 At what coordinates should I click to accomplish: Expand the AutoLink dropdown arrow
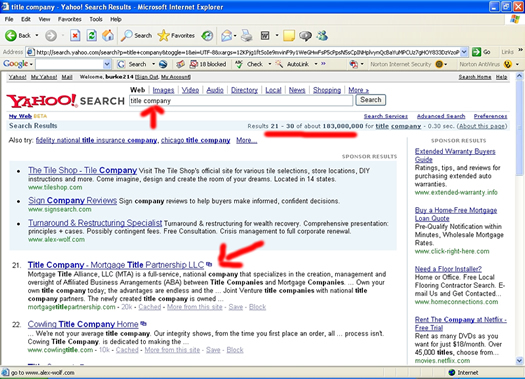click(x=316, y=64)
